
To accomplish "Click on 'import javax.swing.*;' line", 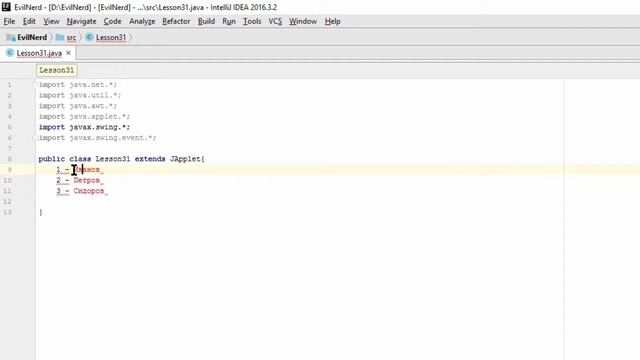I will click(84, 127).
